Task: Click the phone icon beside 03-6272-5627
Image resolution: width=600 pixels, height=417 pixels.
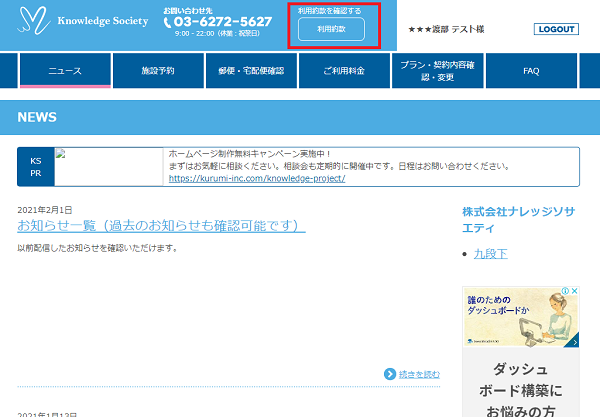Action: (168, 22)
